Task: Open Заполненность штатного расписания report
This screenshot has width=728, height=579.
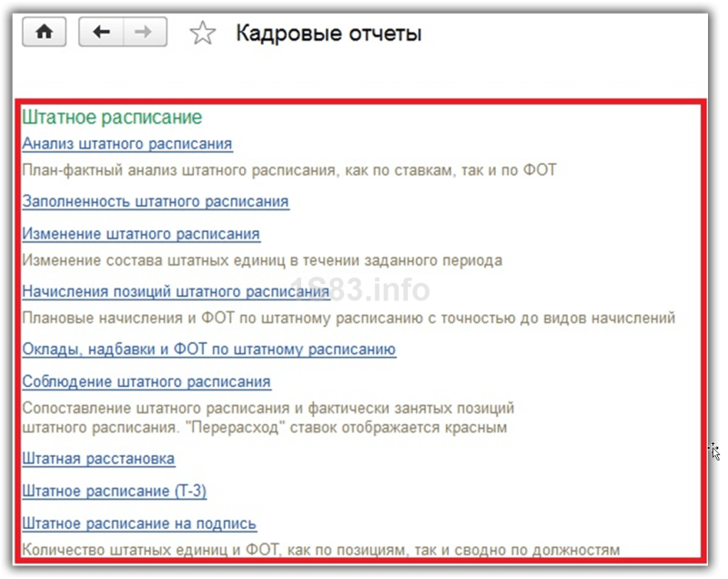Action: tap(156, 201)
